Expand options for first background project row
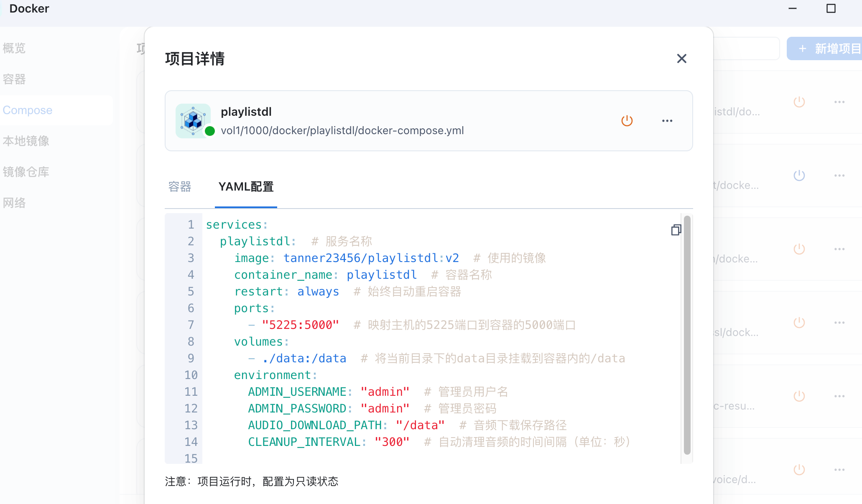Viewport: 862px width, 504px height. click(839, 102)
